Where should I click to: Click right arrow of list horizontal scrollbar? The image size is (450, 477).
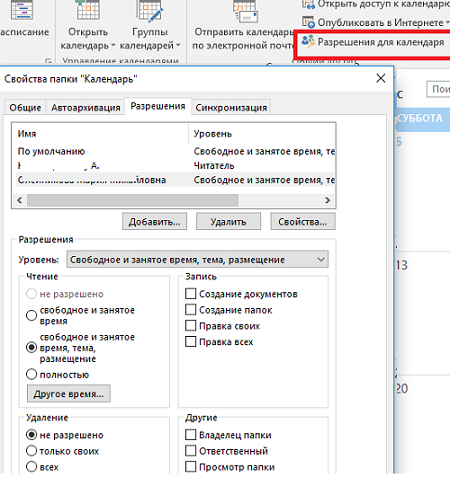point(328,200)
